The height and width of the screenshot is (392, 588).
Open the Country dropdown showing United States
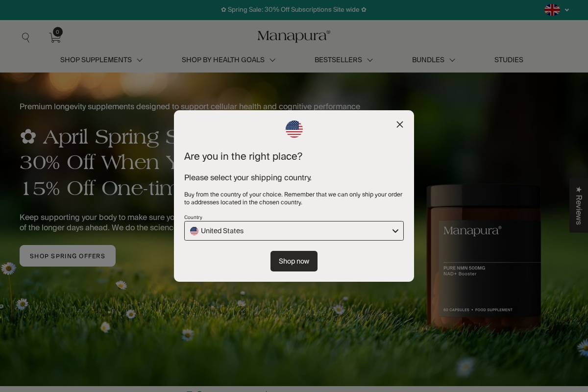coord(294,231)
